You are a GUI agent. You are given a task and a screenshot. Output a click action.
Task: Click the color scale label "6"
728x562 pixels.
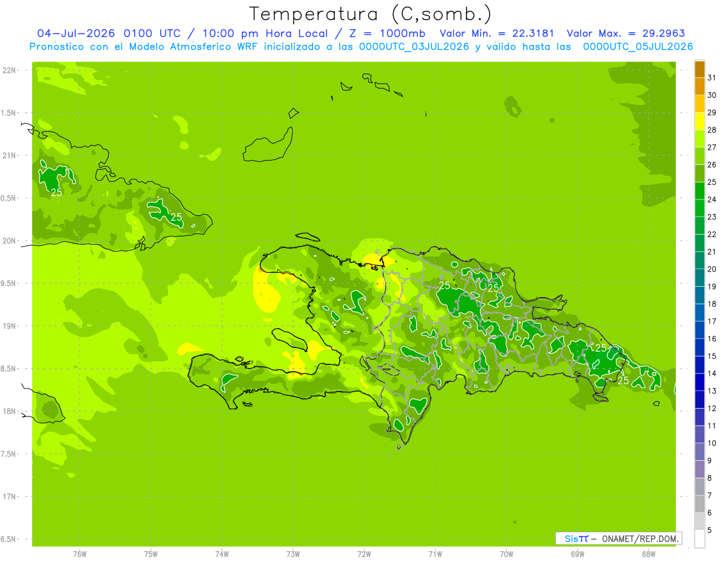point(710,513)
